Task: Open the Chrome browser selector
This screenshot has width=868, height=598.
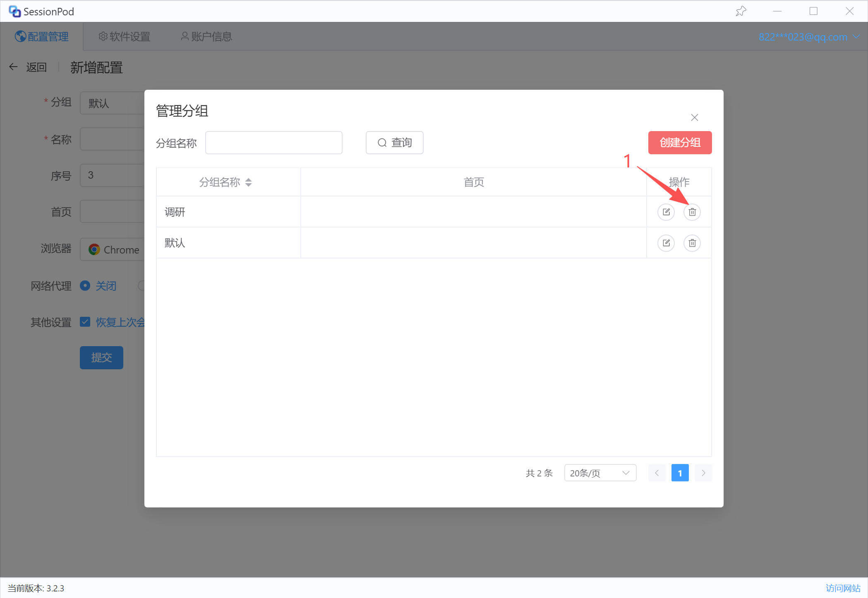Action: pyautogui.click(x=113, y=250)
